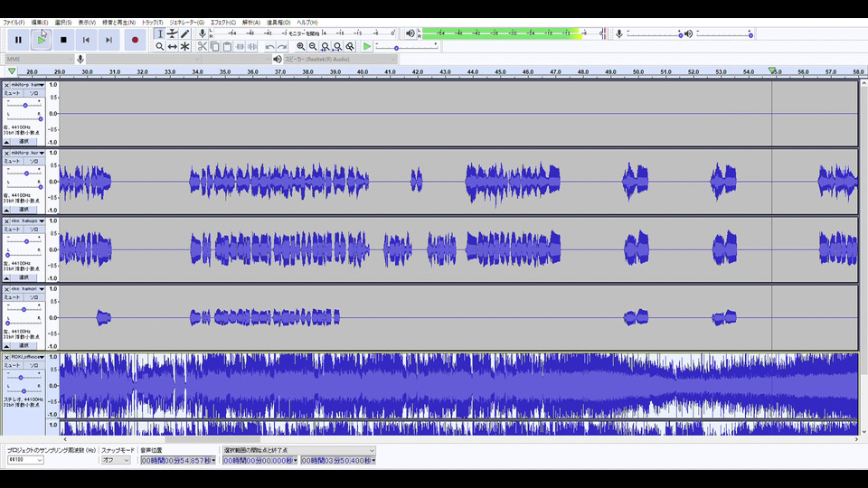Click the Zoom Toggle icon

pos(350,46)
